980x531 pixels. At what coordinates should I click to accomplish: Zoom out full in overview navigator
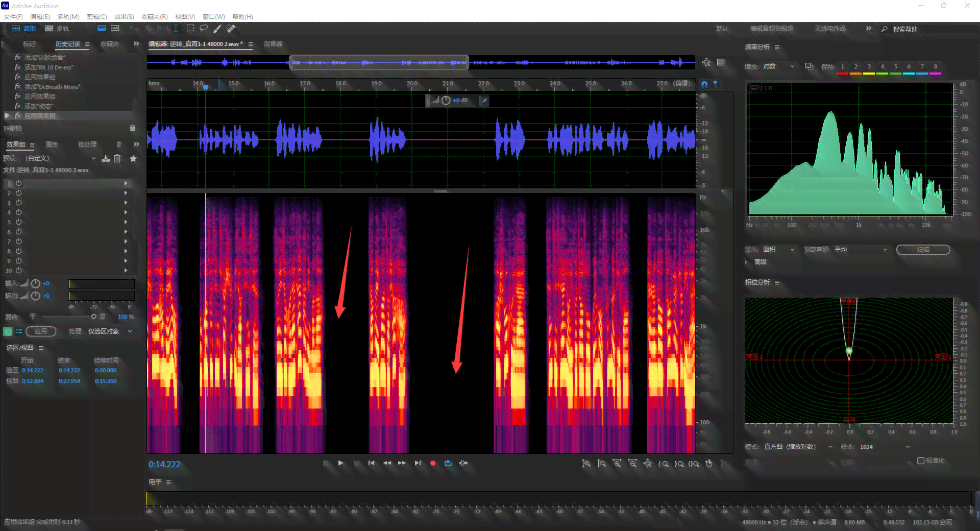pos(706,62)
